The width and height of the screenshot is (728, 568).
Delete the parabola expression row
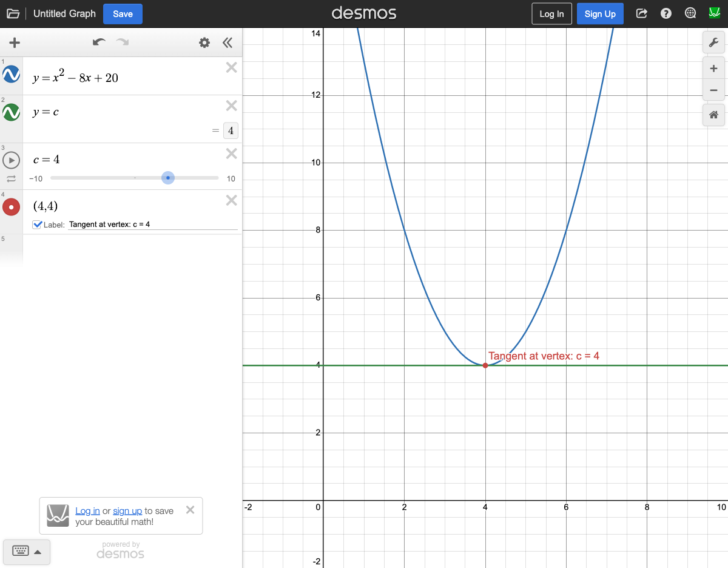[x=231, y=67]
